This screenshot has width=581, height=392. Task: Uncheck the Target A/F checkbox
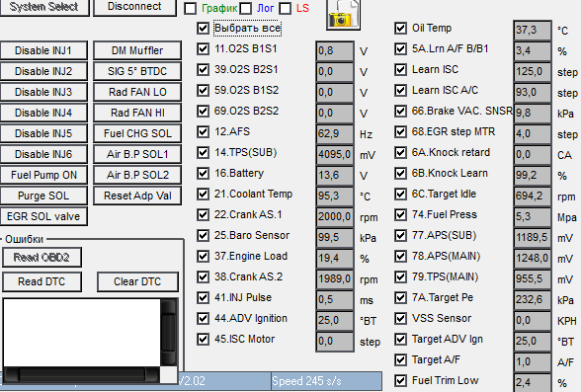point(400,359)
